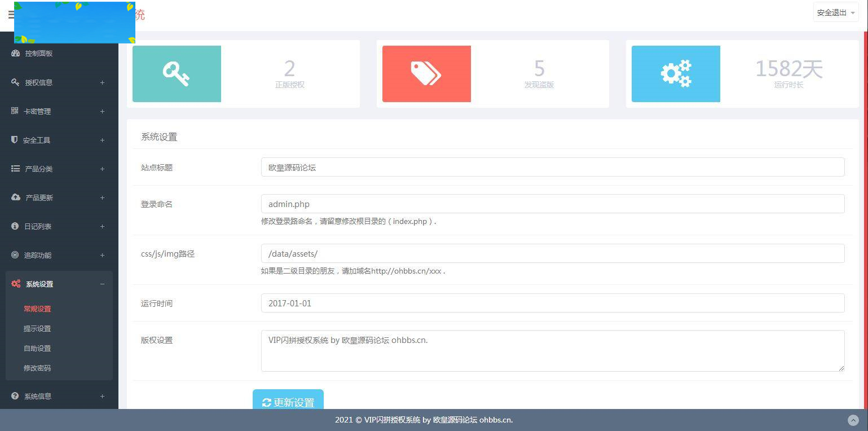Click the 运行时间 date input field
This screenshot has width=868, height=431.
tap(553, 303)
